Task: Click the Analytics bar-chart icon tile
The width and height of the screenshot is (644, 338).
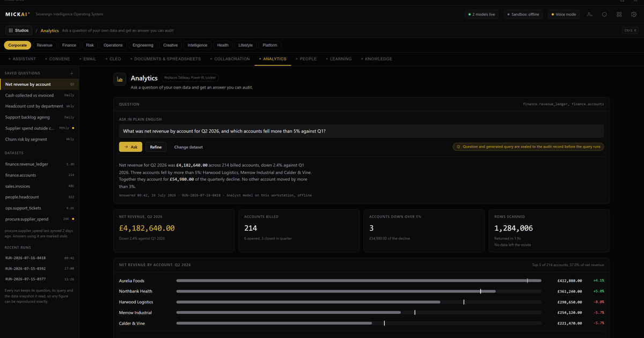Action: (120, 79)
